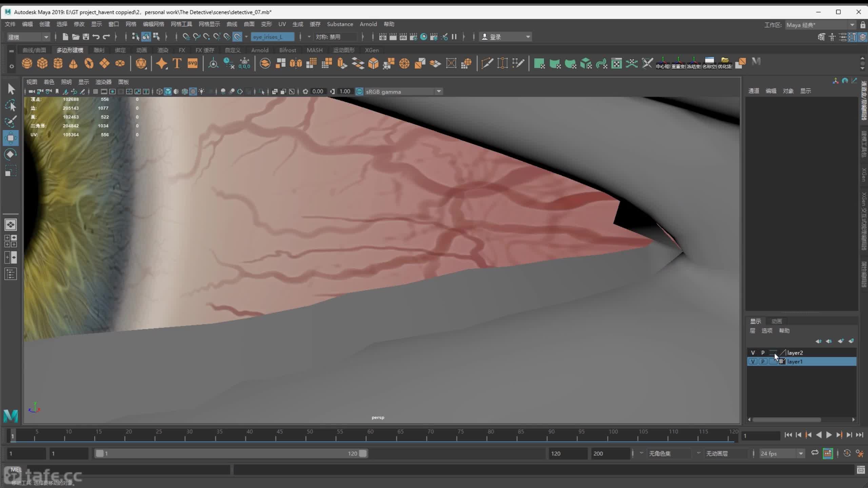The height and width of the screenshot is (488, 868).
Task: Click the Save scene icon
Action: click(x=86, y=37)
